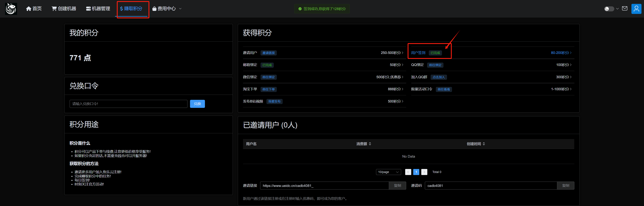Viewport: 644px width, 206px height.
Task: Sort by 消费额 column arrows
Action: click(370, 144)
